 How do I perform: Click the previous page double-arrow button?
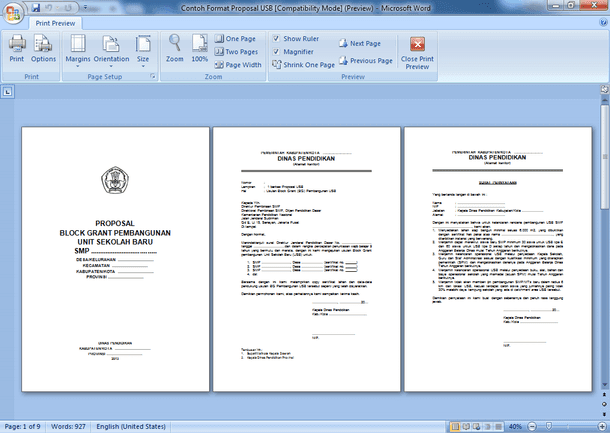pos(605,395)
